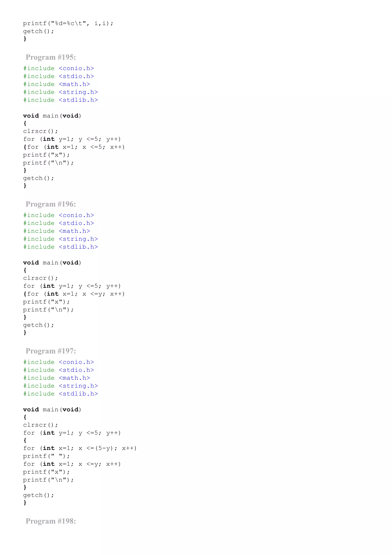The image size is (392, 555).
Task: Click void main(void) in Program #197
Action: click(x=52, y=410)
